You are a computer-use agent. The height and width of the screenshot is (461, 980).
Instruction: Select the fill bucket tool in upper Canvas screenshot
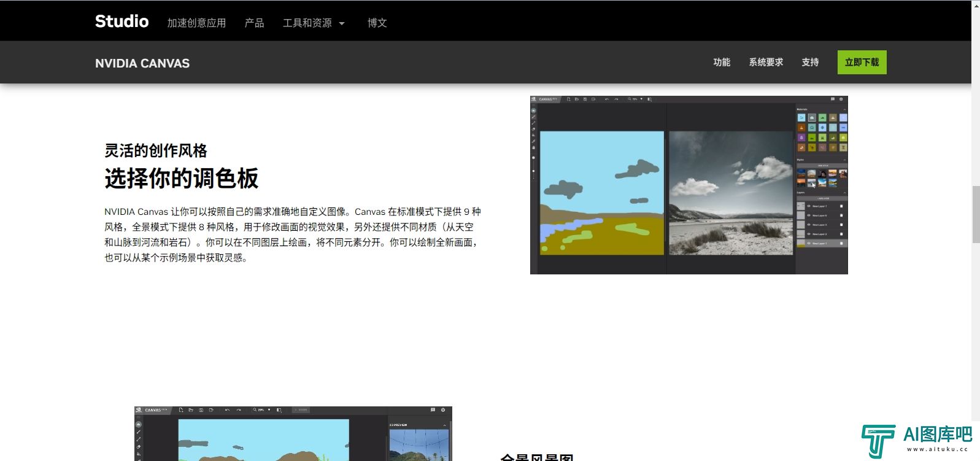pyautogui.click(x=533, y=135)
